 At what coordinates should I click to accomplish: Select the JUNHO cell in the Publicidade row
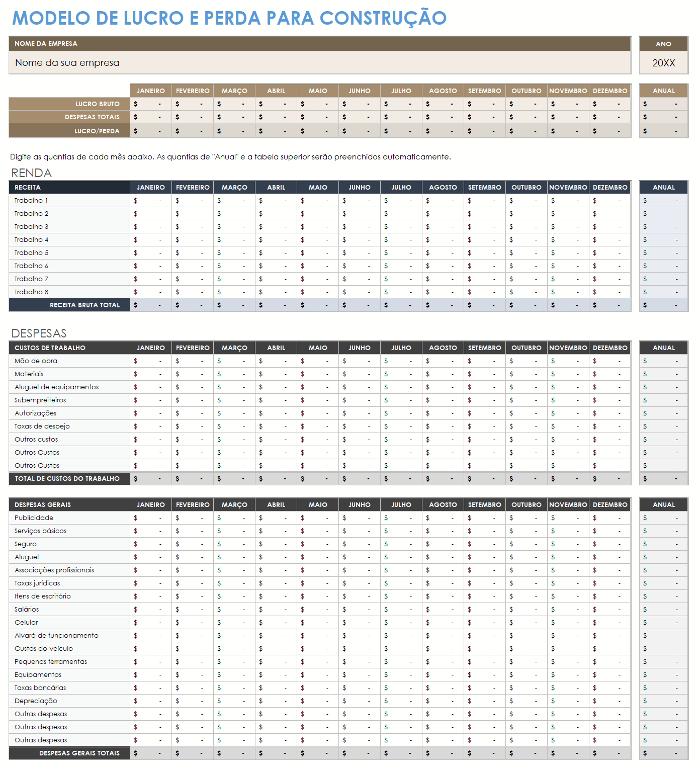[x=360, y=518]
